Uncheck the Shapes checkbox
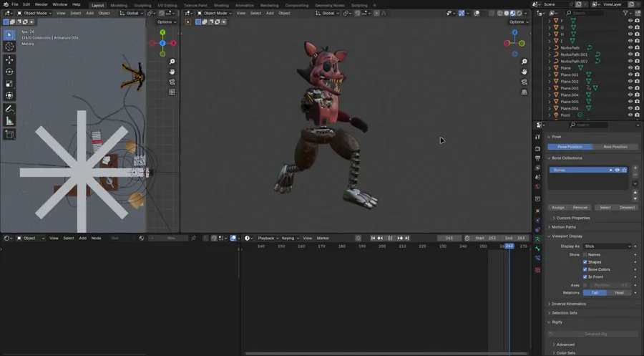This screenshot has height=356, width=644. [x=585, y=262]
